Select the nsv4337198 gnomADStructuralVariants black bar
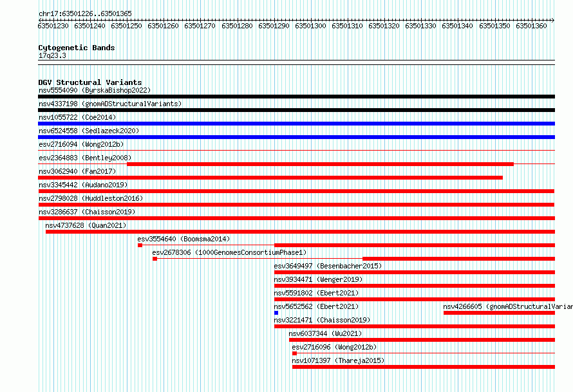 tap(296, 110)
